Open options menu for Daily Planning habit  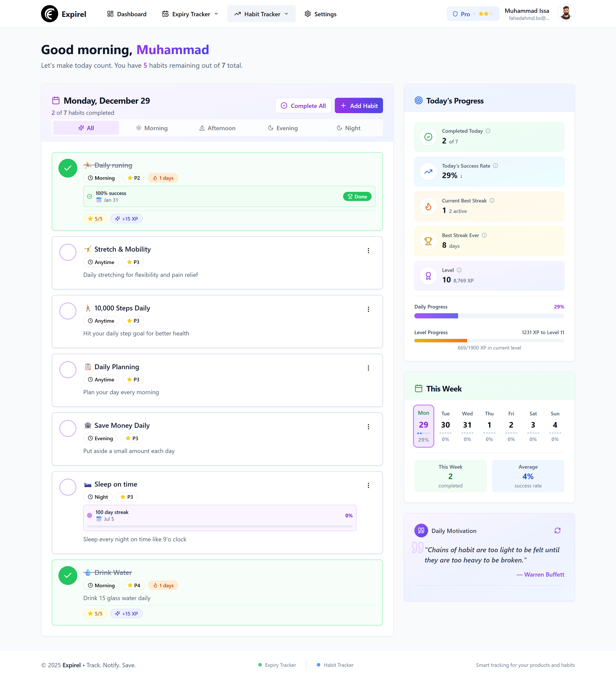(368, 368)
